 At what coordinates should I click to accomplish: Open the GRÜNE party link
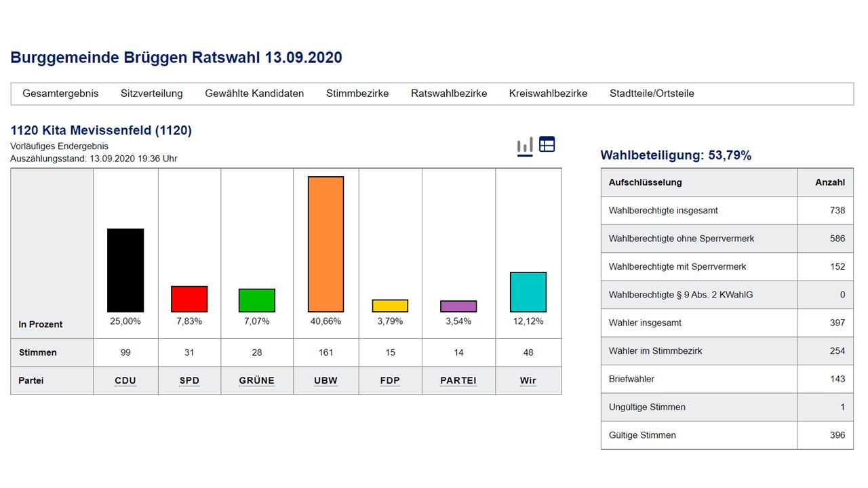coord(257,381)
